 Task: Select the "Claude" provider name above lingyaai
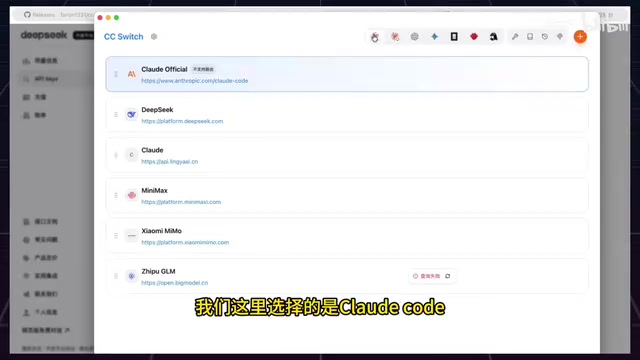point(152,150)
